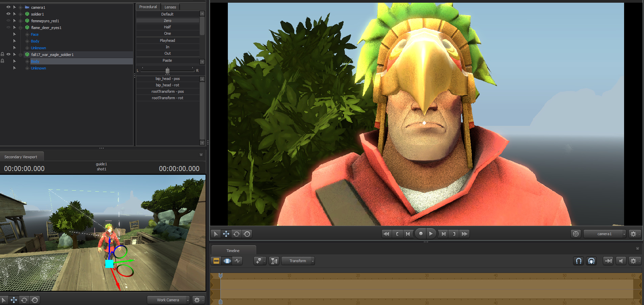The width and height of the screenshot is (644, 305).
Task: Activate the screen manipulator in primary viewport toolbar
Action: (x=247, y=234)
